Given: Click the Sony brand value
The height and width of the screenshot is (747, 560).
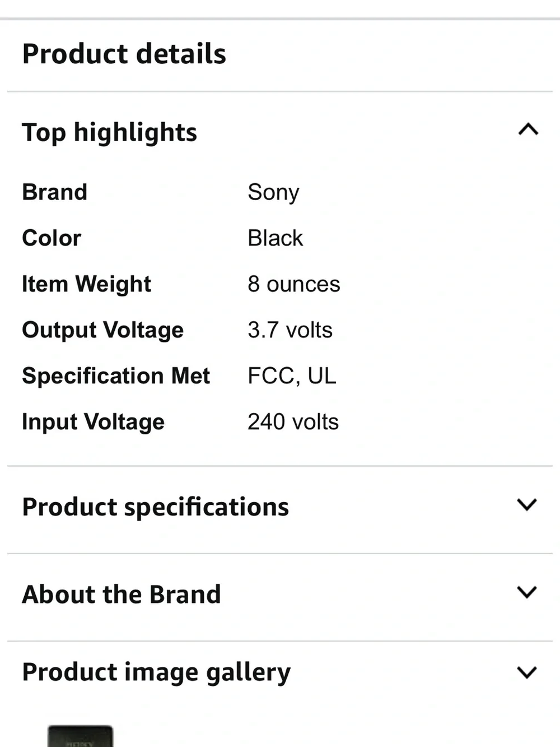Looking at the screenshot, I should (x=273, y=193).
